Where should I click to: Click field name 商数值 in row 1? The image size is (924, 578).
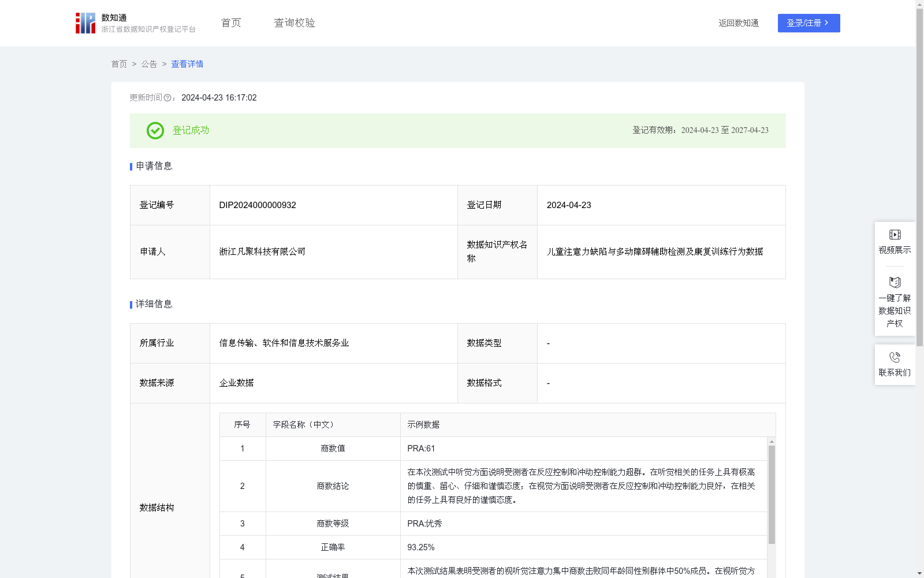click(333, 449)
